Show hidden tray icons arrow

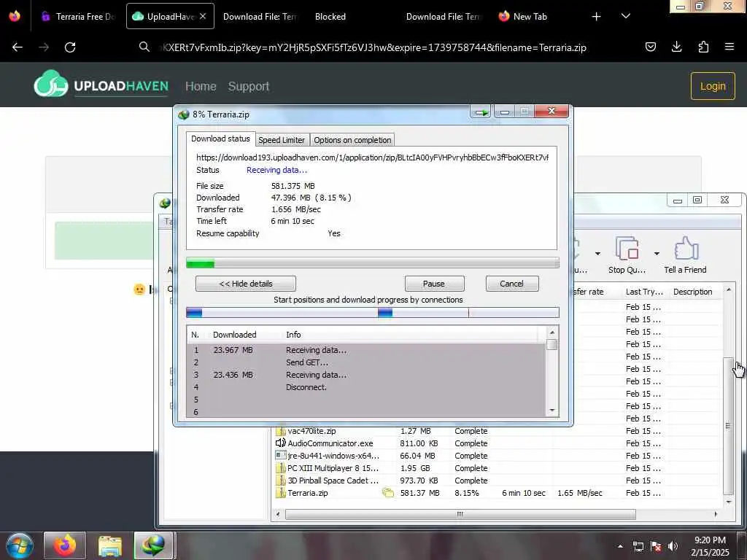point(620,546)
